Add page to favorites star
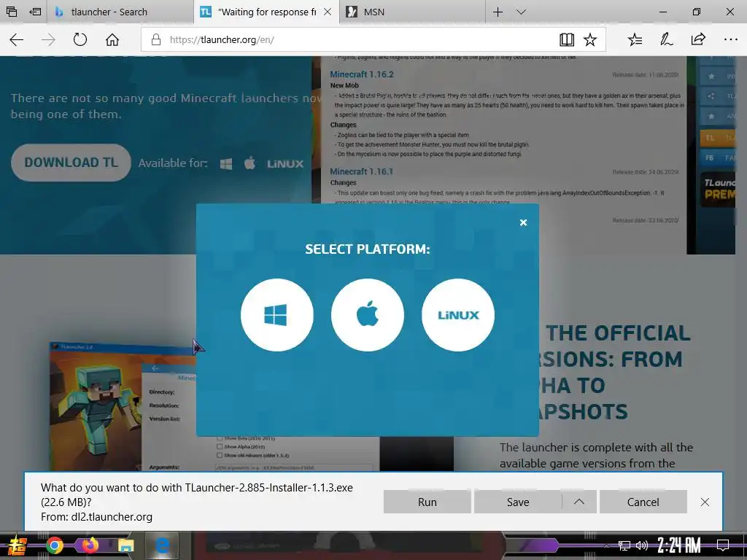This screenshot has height=560, width=747. tap(590, 39)
